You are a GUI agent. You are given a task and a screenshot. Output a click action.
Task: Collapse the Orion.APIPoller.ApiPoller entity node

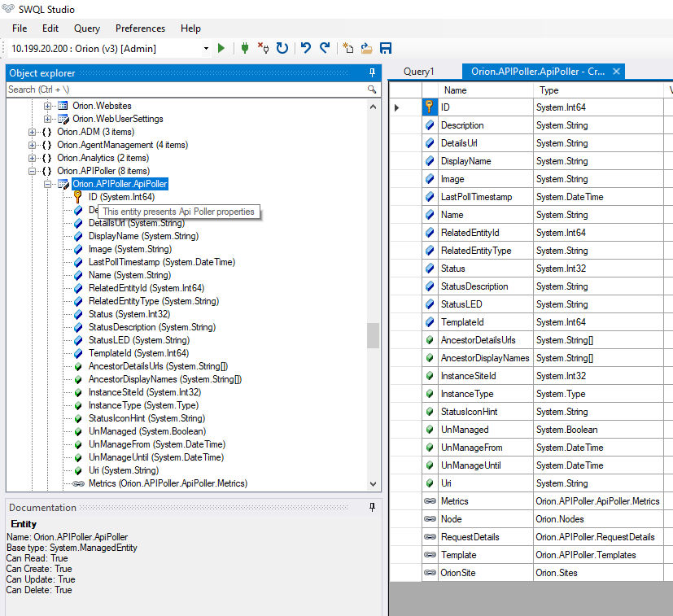pos(47,184)
